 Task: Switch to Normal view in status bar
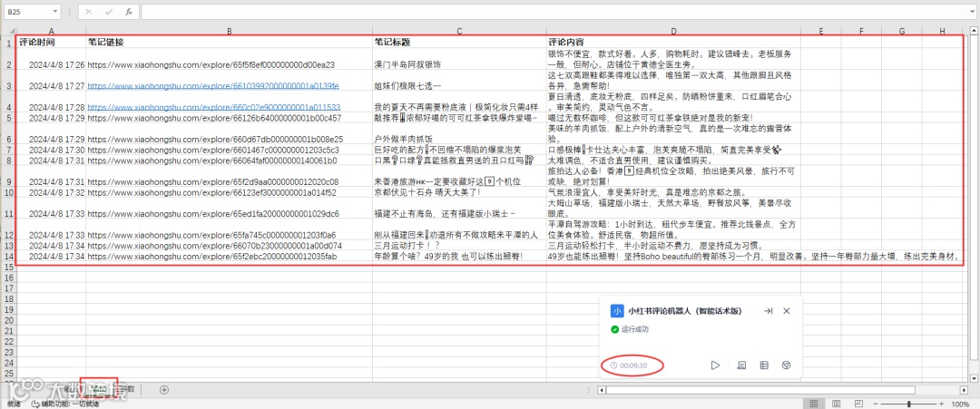point(814,404)
